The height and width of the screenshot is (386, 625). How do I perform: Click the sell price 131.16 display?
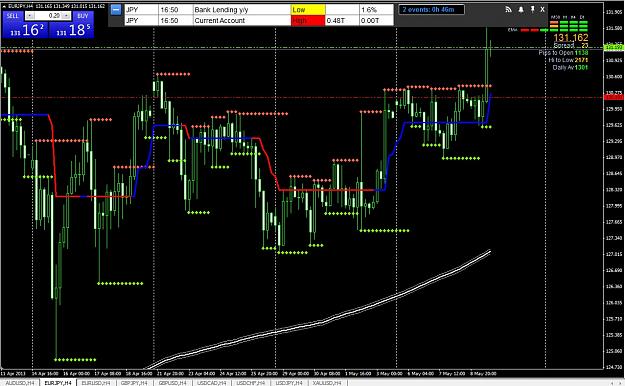(26, 30)
